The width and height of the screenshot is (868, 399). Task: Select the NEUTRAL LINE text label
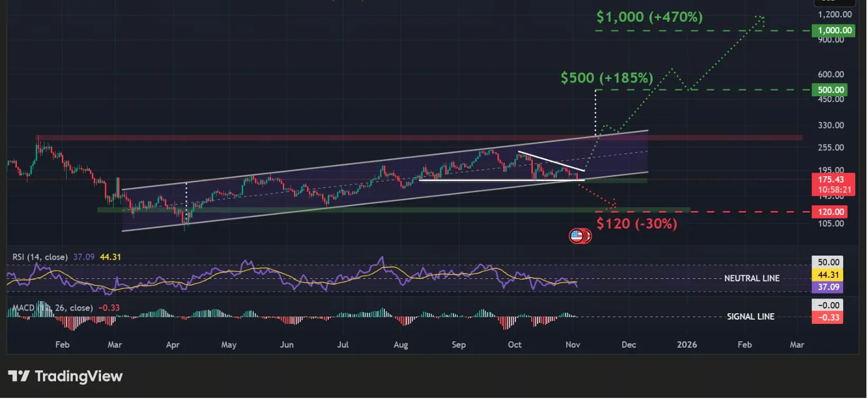752,278
